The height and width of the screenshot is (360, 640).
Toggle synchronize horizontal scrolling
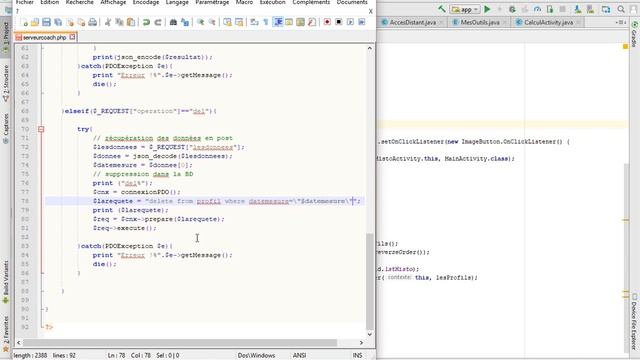(239, 22)
